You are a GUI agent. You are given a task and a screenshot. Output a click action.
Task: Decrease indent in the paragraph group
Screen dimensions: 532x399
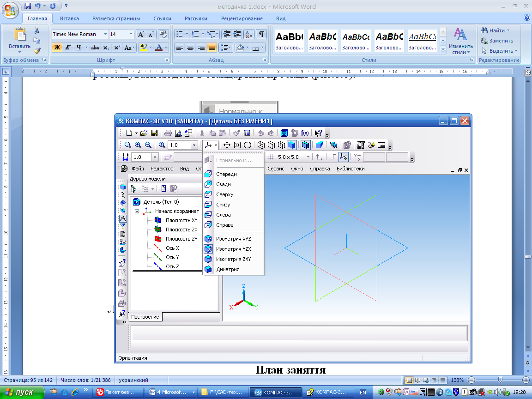pos(227,34)
